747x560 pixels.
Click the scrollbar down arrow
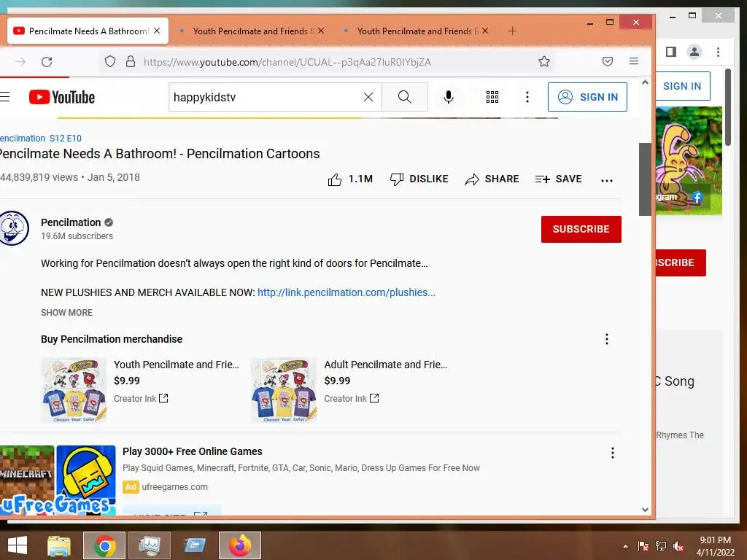pyautogui.click(x=645, y=510)
